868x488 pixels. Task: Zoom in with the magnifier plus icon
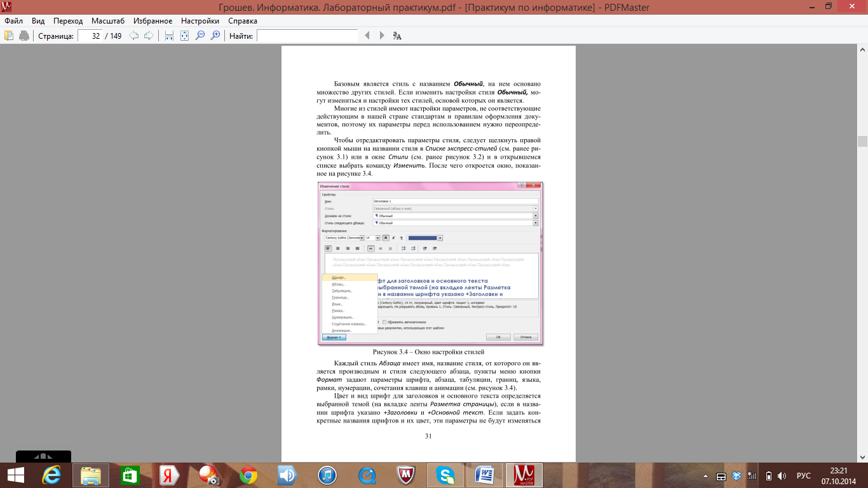215,36
